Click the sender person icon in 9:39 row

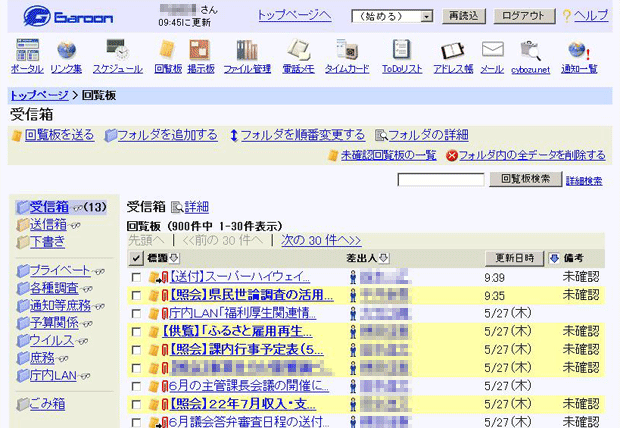[353, 277]
